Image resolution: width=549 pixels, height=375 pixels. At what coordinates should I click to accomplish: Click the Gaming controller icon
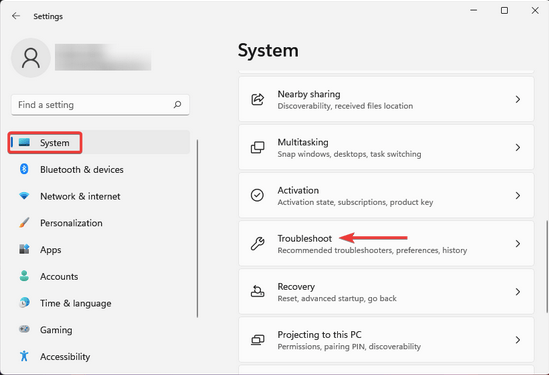24,329
